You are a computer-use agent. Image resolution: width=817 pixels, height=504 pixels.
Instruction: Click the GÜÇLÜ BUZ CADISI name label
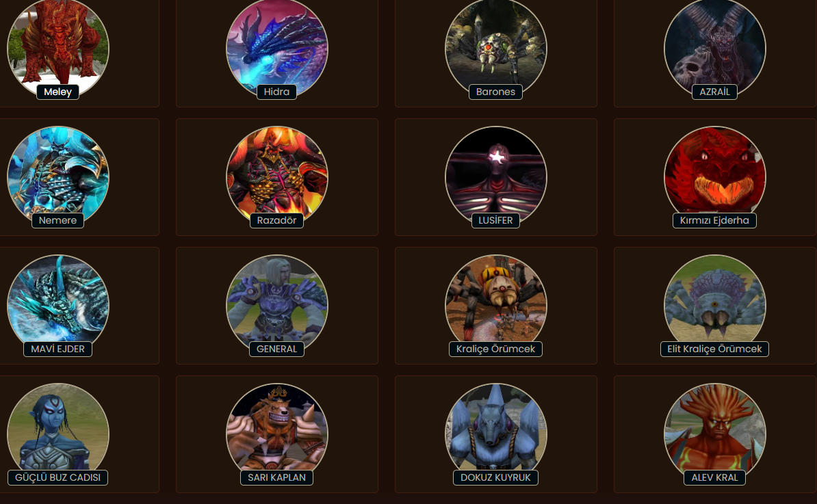click(58, 477)
